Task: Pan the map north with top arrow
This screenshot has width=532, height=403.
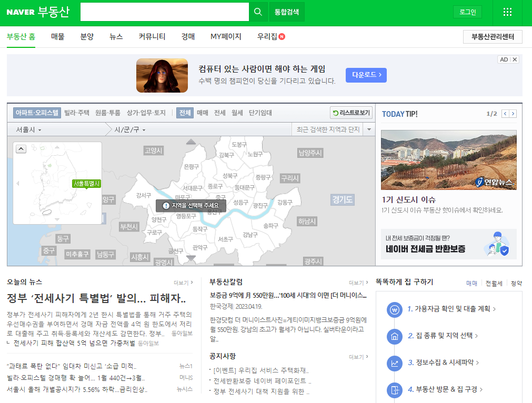Action: coord(191,142)
